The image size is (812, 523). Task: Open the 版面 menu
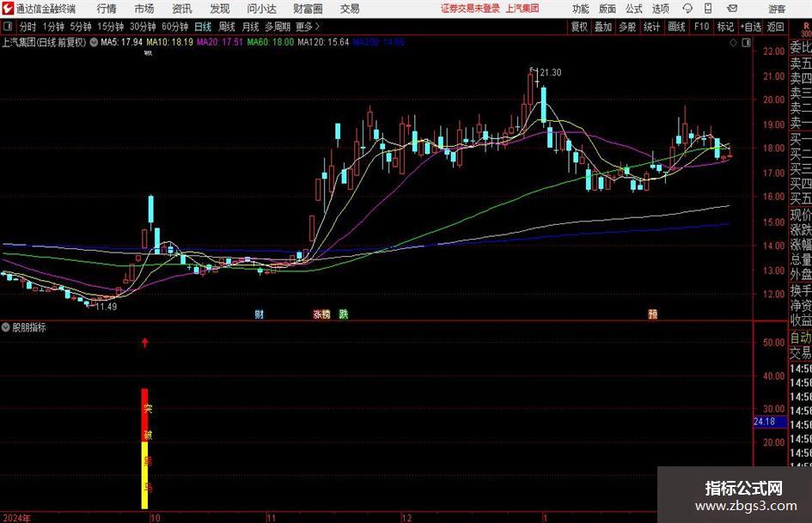[x=607, y=9]
